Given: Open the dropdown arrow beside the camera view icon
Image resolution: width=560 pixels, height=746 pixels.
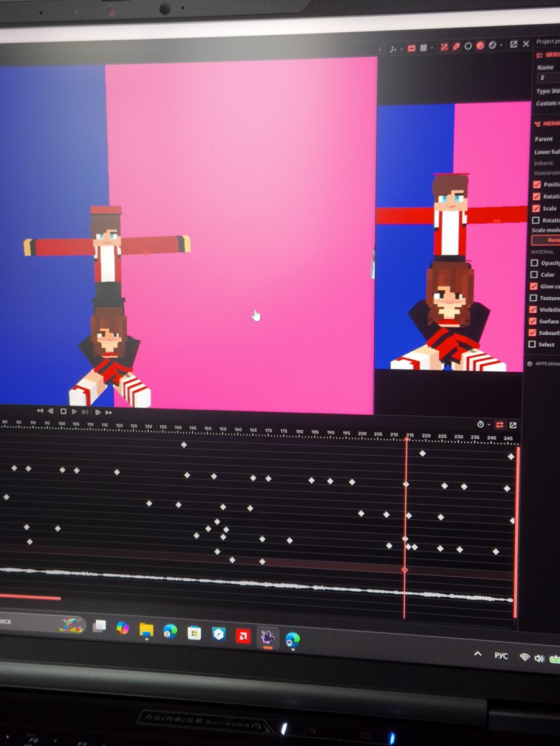Looking at the screenshot, I should pos(501,45).
